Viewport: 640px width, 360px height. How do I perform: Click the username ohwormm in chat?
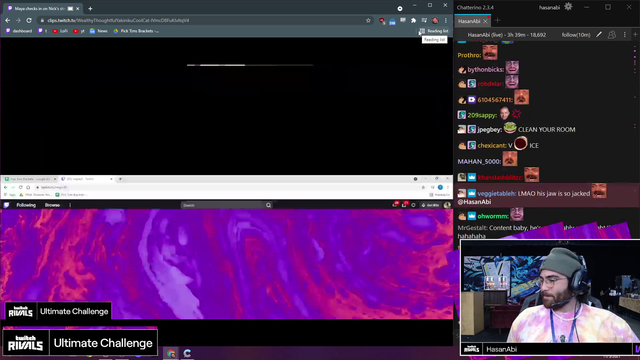493,216
